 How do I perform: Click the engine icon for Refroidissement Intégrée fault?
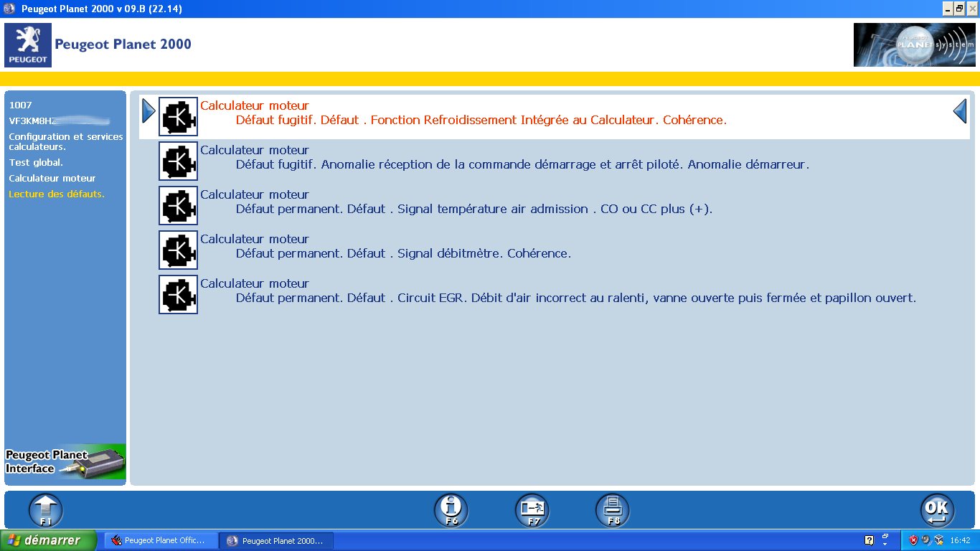pyautogui.click(x=178, y=117)
